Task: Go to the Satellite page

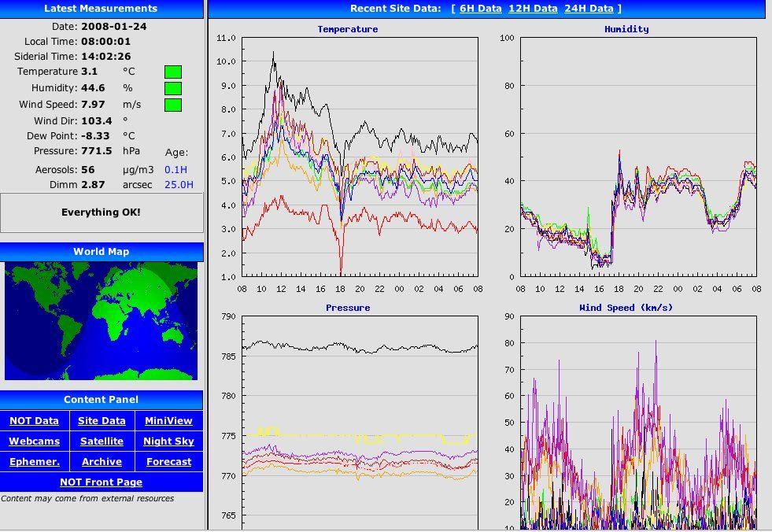Action: click(102, 441)
